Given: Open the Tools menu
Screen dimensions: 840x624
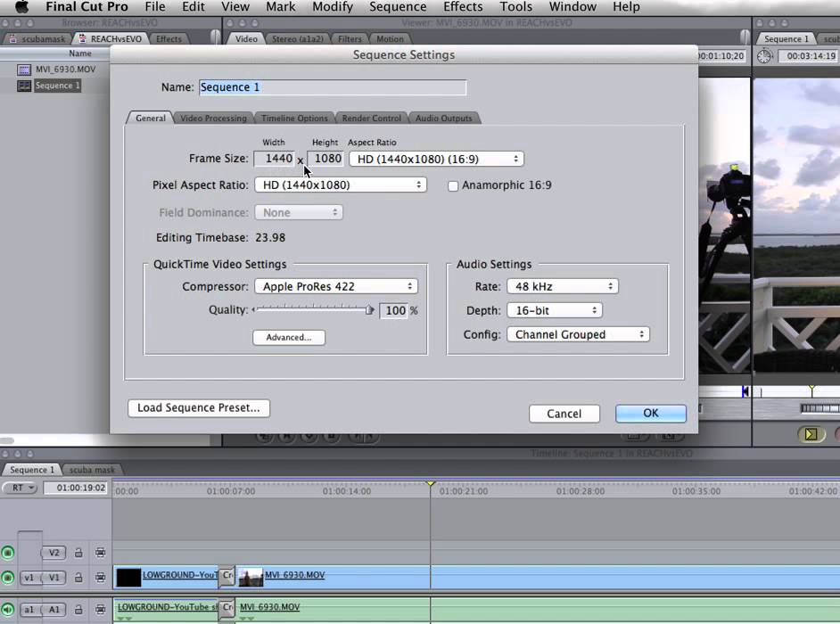Looking at the screenshot, I should (x=516, y=7).
